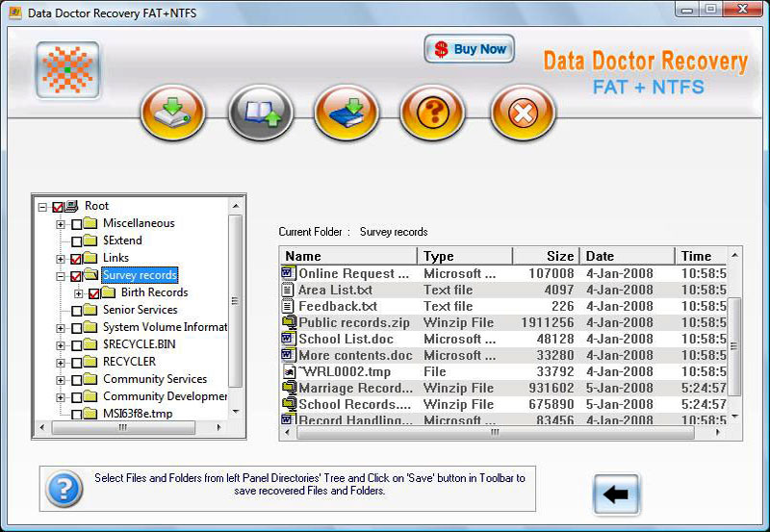Click the Miscellaneous folder icon
The image size is (770, 532).
click(90, 223)
